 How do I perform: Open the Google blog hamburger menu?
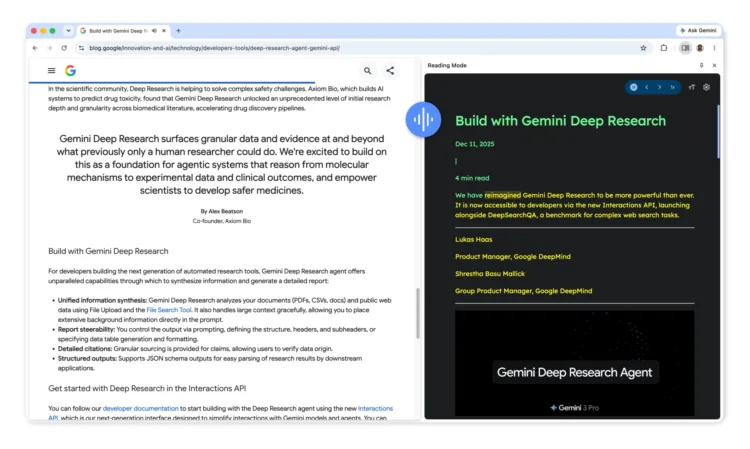[52, 71]
